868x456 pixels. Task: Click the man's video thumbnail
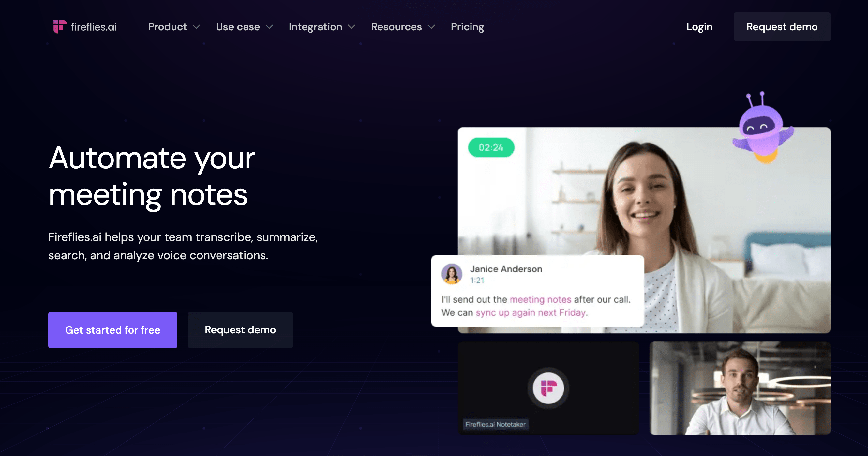740,388
